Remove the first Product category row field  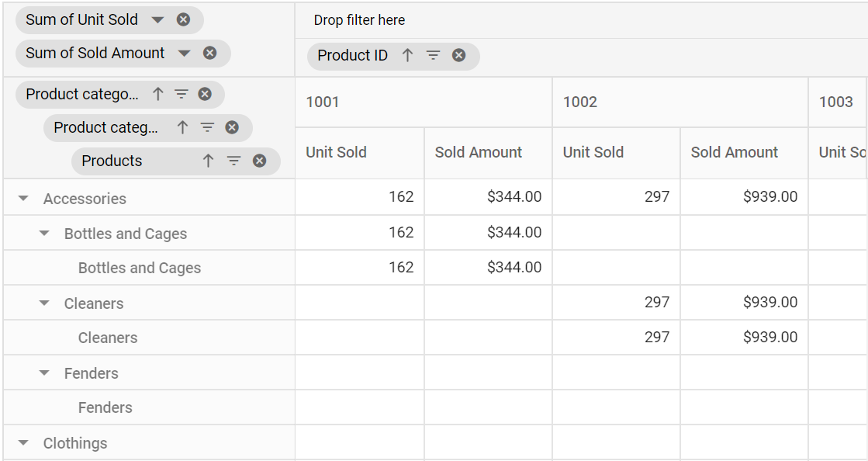(205, 94)
